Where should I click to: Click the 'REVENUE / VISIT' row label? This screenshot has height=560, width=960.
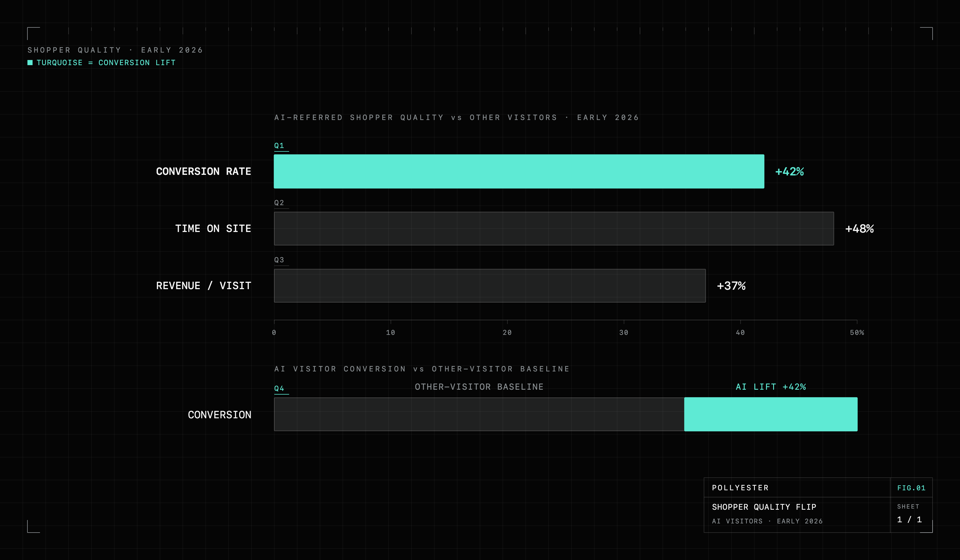[x=203, y=286]
